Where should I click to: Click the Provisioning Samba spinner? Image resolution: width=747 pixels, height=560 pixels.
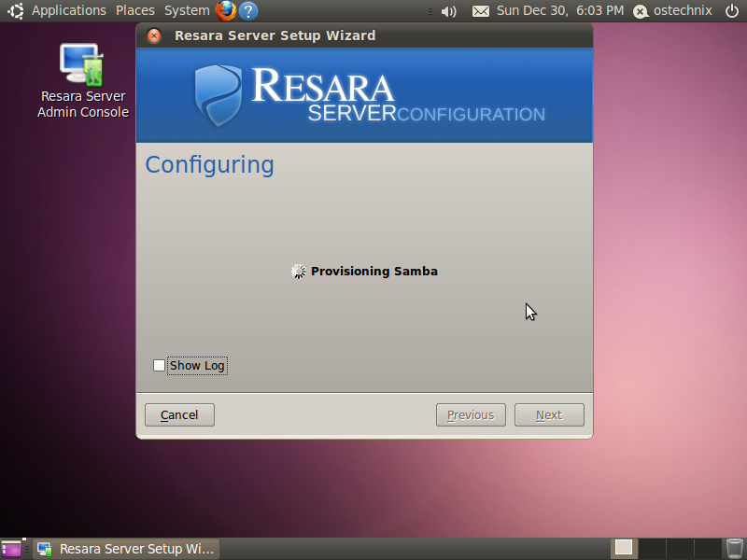[x=299, y=272]
